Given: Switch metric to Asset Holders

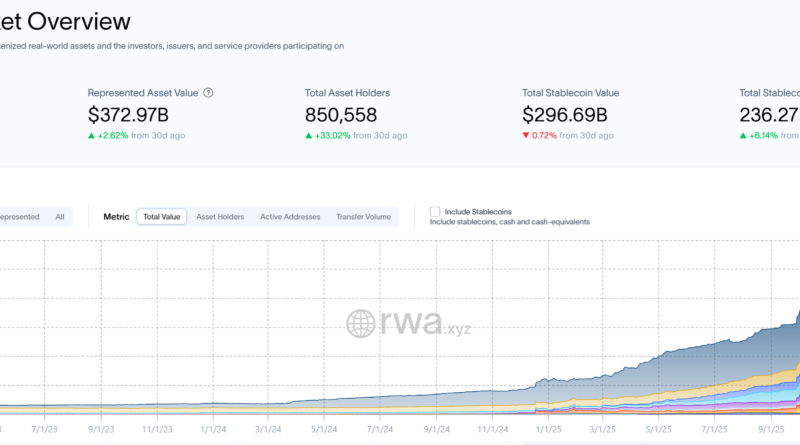Looking at the screenshot, I should point(220,216).
